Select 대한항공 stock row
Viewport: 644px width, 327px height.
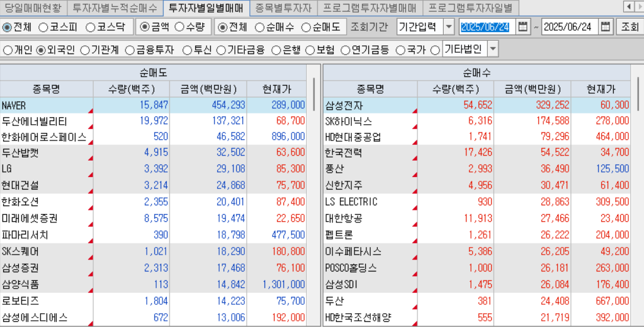[x=477, y=219]
